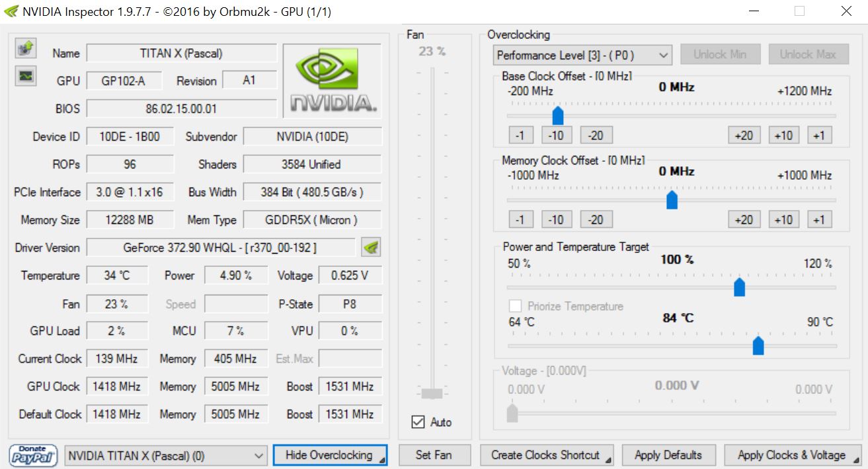Click the Power field 4.90 %
The height and width of the screenshot is (469, 868).
[236, 275]
